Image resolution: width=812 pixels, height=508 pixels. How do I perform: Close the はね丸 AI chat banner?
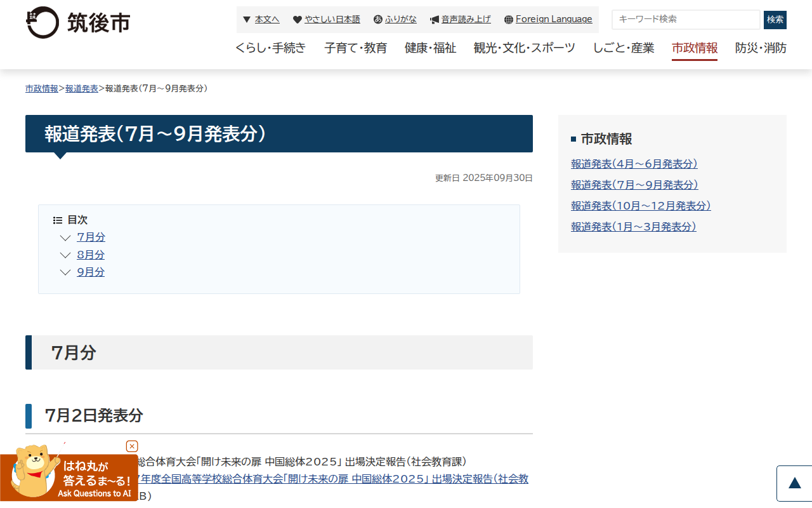pos(132,446)
